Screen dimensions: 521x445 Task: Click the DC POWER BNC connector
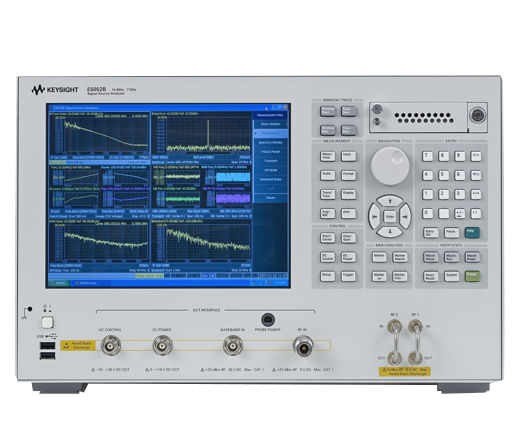coord(162,346)
